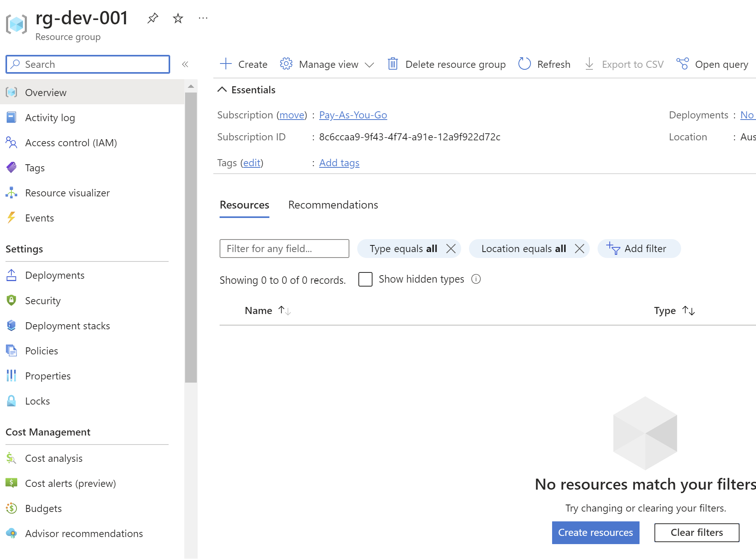Screen dimensions: 756x559
Task: Click the Cost analysis icon
Action: 11,458
